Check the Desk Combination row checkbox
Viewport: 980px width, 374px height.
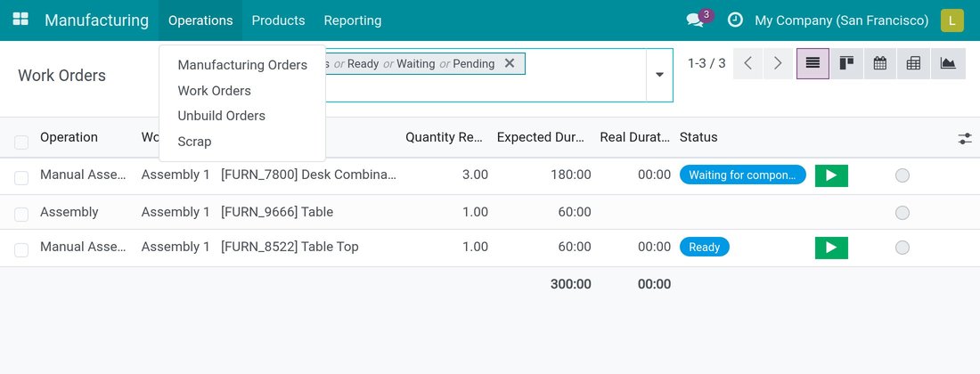(x=21, y=178)
